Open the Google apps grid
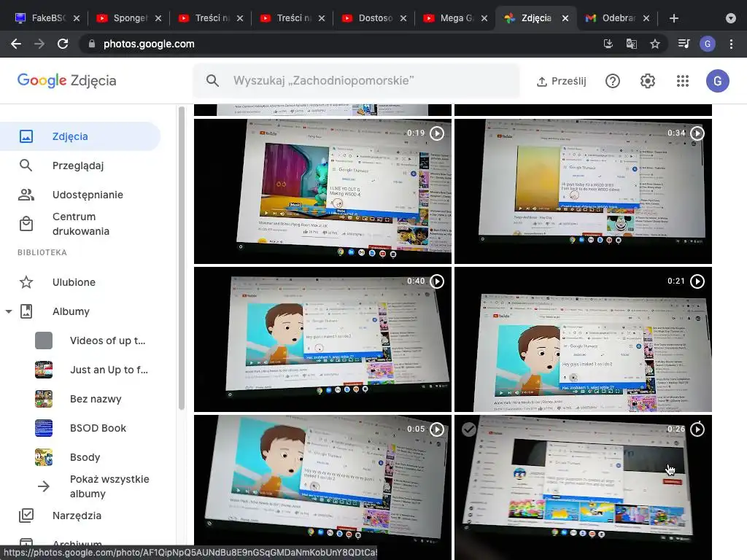Viewport: 747px width, 560px height. (683, 81)
